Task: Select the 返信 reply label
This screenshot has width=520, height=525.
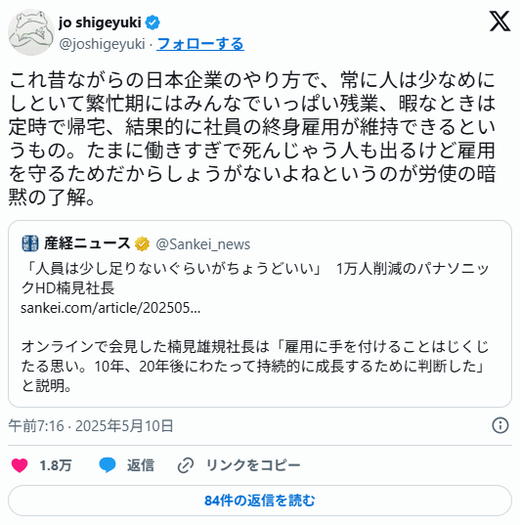Action: pos(141,465)
